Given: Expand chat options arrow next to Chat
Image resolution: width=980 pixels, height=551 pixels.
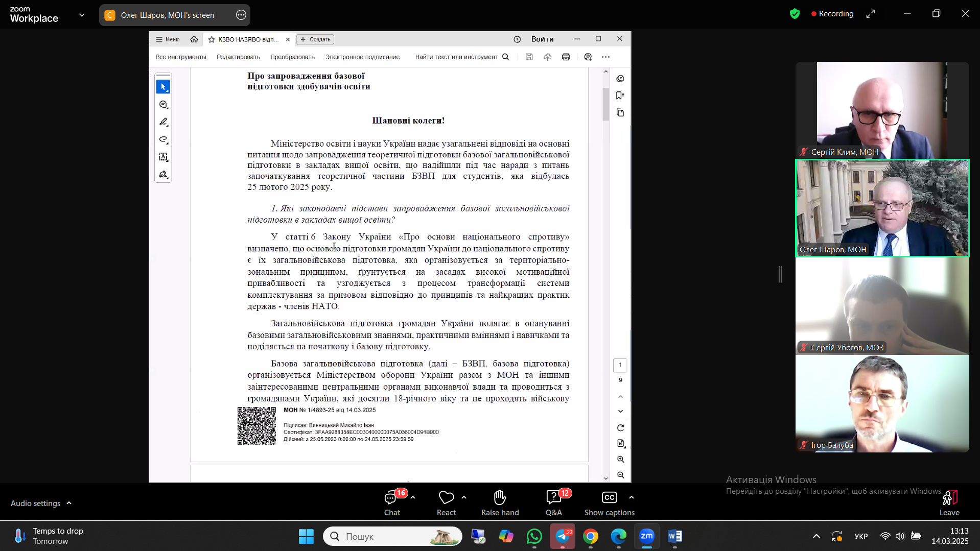Looking at the screenshot, I should (x=413, y=497).
